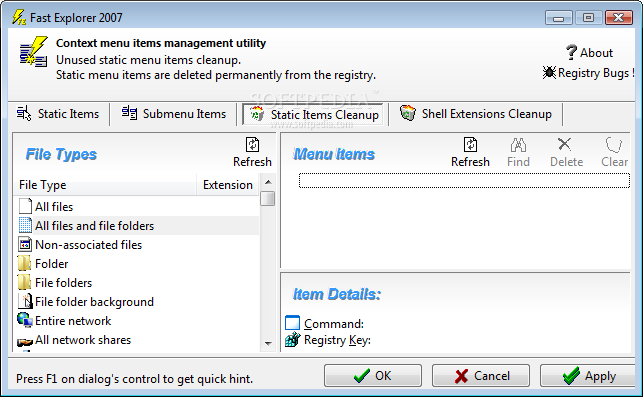Refresh the Menu Items list
The height and width of the screenshot is (397, 643).
470,152
